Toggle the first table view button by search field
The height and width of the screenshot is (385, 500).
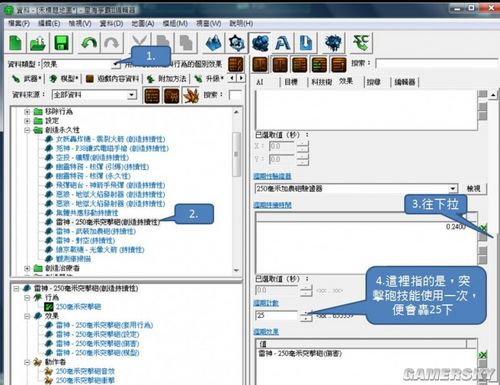(x=152, y=95)
